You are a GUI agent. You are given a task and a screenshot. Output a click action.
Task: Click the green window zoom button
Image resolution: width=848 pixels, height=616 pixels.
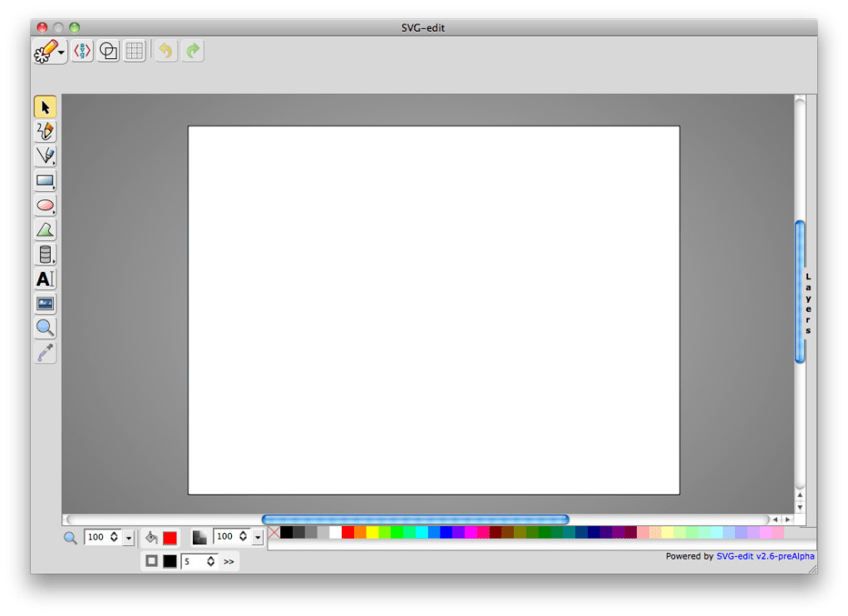click(75, 27)
